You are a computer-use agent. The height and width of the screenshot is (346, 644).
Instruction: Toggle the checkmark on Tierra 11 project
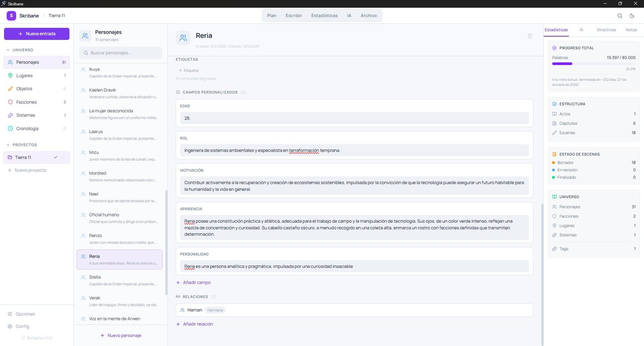click(x=56, y=157)
